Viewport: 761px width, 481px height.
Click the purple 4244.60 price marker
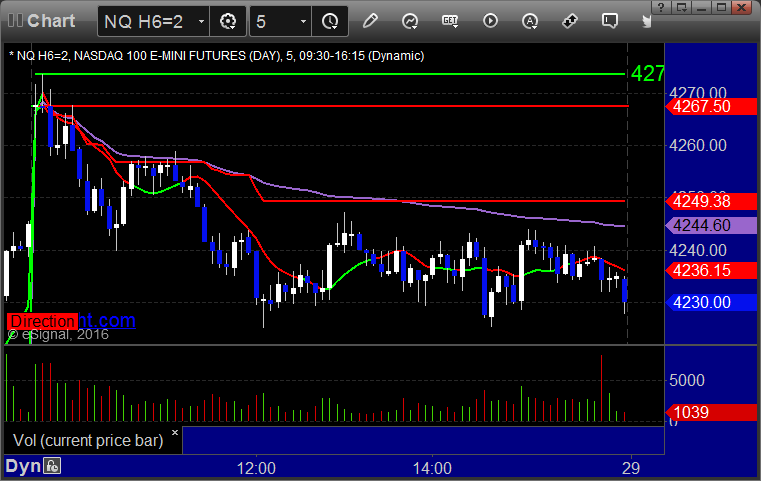[711, 225]
